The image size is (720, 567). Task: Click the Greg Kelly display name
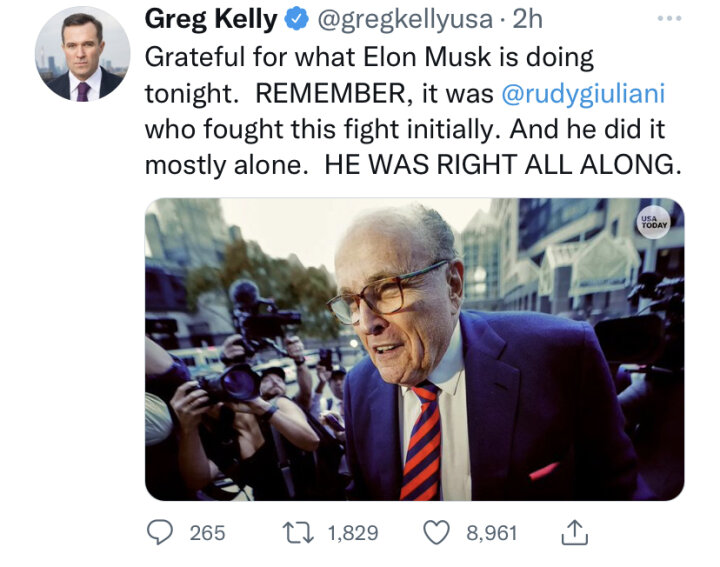point(211,19)
